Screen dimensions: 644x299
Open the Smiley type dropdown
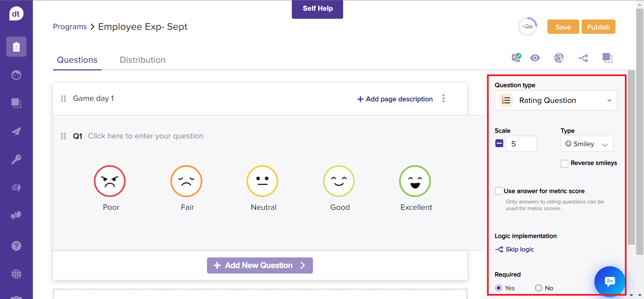click(587, 144)
